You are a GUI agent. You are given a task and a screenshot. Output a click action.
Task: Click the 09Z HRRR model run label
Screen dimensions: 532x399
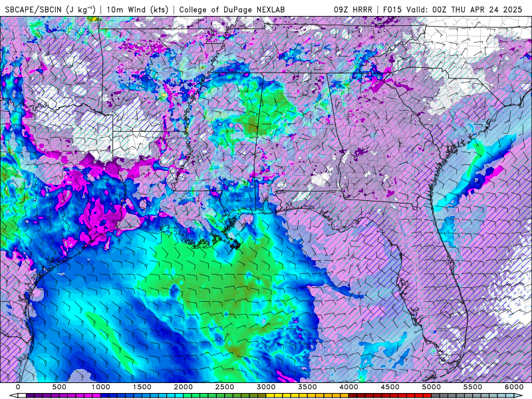click(353, 9)
